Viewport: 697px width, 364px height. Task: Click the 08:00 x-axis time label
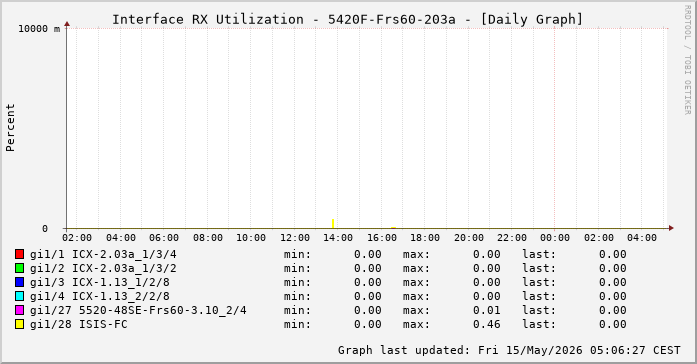click(208, 238)
